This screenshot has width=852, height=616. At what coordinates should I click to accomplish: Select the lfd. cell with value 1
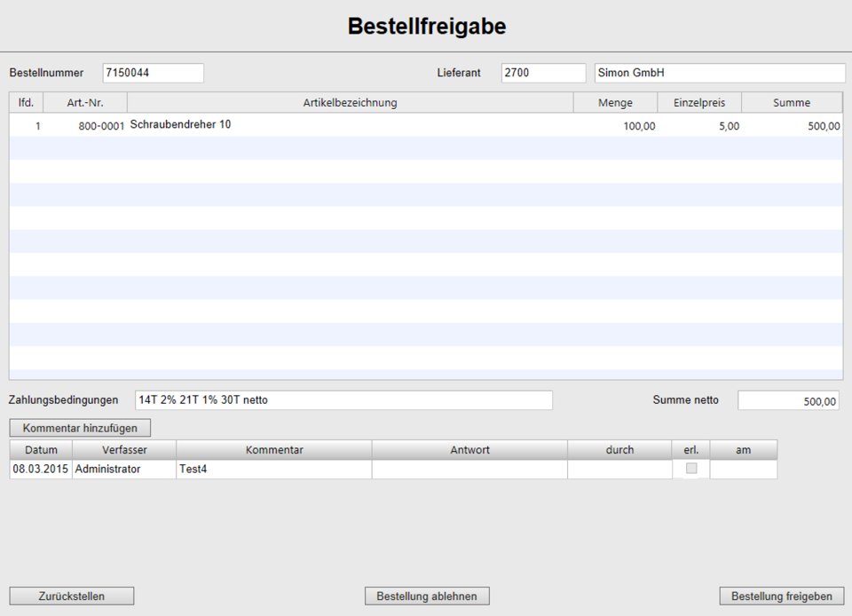[x=26, y=125]
